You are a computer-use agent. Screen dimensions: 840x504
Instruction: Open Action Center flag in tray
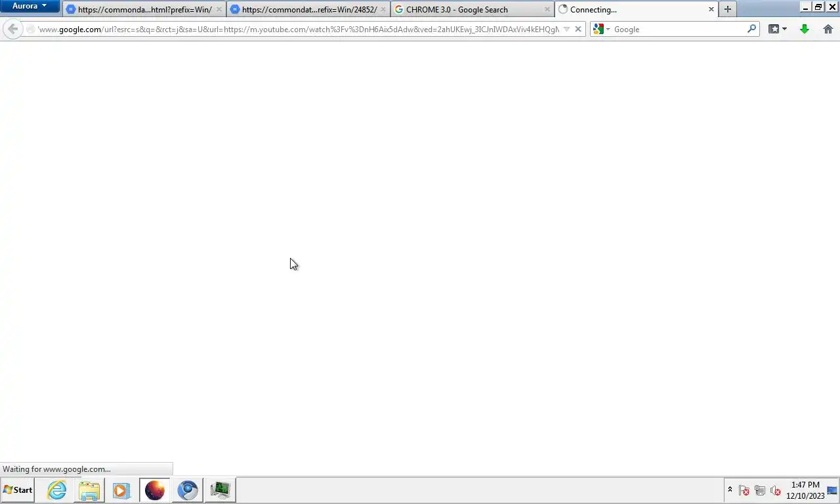click(x=744, y=490)
